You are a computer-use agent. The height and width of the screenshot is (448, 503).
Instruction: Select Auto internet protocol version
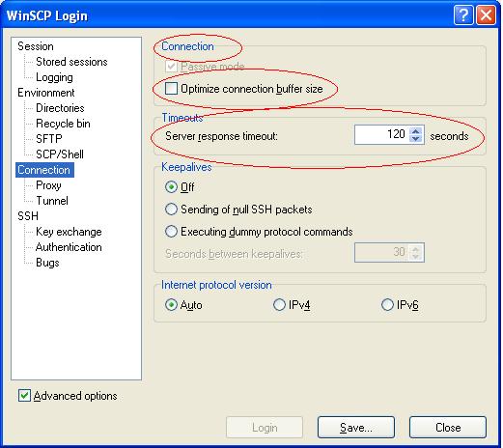(x=171, y=305)
